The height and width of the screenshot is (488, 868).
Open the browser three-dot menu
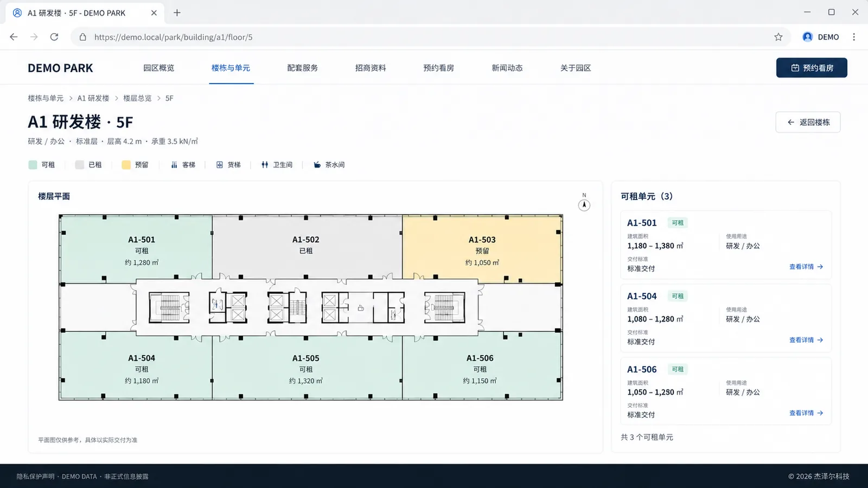pyautogui.click(x=854, y=37)
